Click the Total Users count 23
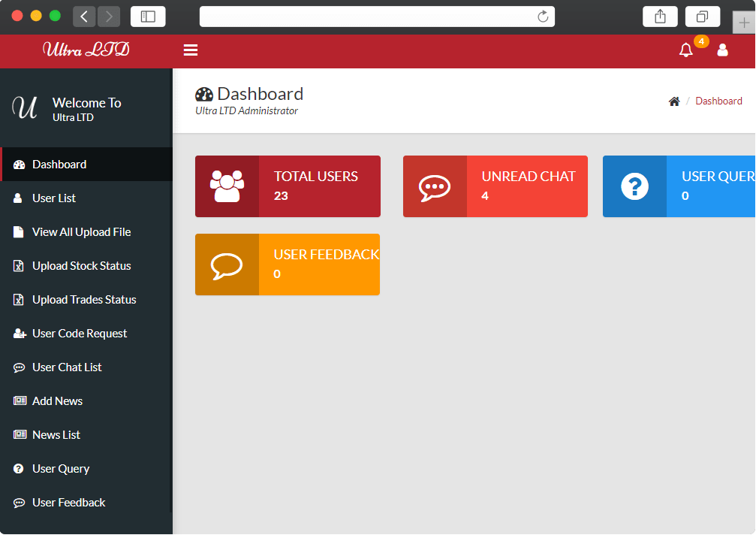Viewport: 756px width, 535px height. 281,196
